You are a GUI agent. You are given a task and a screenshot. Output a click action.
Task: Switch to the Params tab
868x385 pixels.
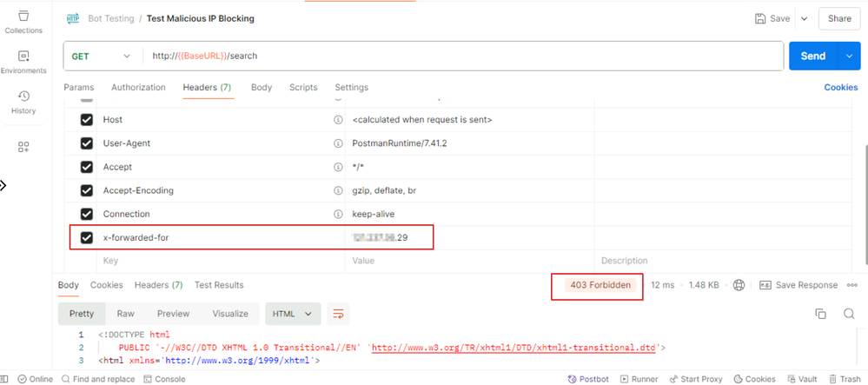(x=78, y=88)
